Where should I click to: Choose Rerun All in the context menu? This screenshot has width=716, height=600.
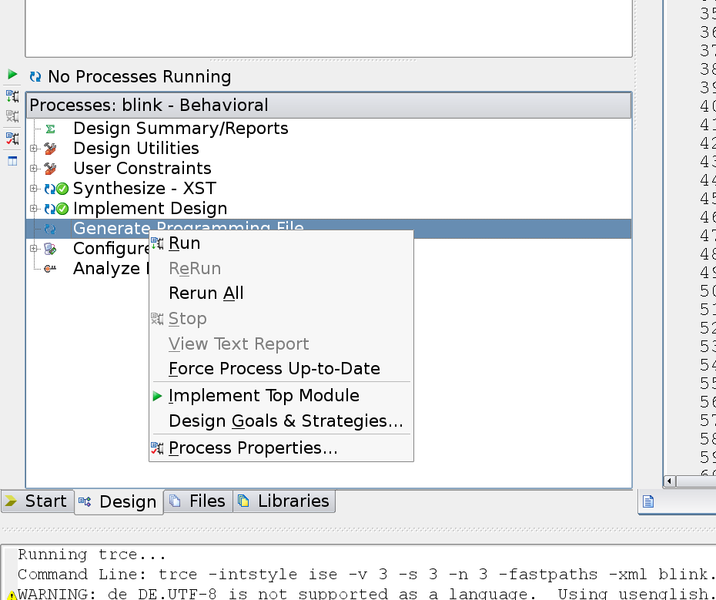(281, 293)
